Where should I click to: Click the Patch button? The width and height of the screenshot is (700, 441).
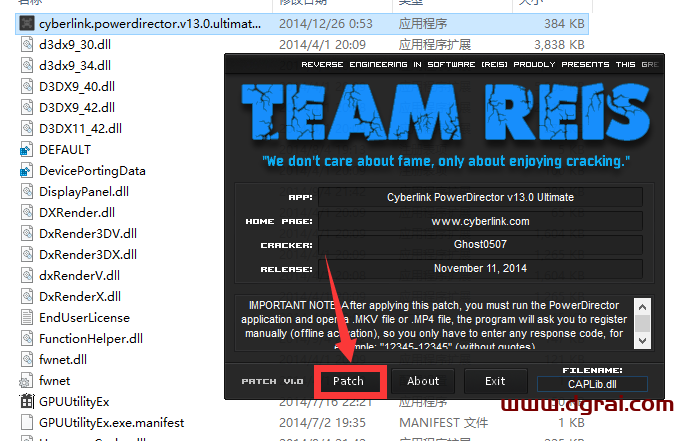(x=348, y=381)
